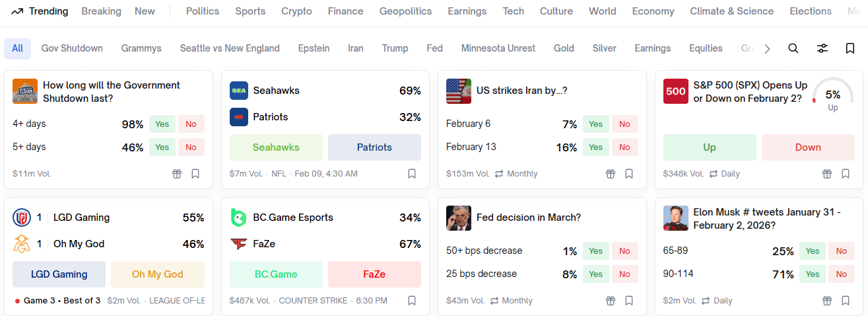Expand more topic filters with chevron arrow
Screen dimensions: 868x316
[x=767, y=48]
